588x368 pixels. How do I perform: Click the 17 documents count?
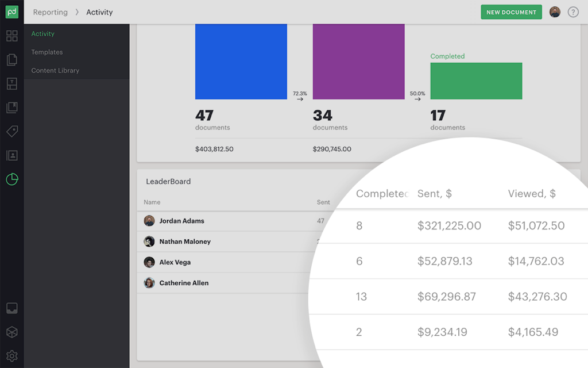[438, 115]
